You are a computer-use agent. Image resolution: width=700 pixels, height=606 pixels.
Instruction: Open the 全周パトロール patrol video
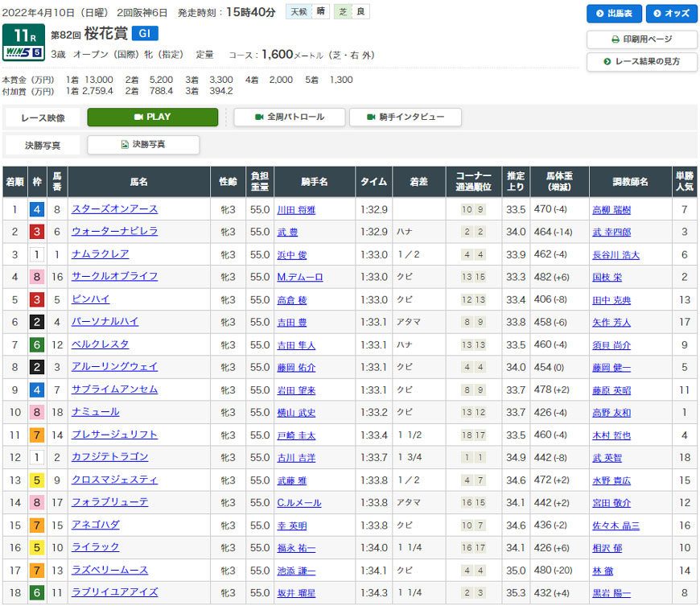point(290,117)
